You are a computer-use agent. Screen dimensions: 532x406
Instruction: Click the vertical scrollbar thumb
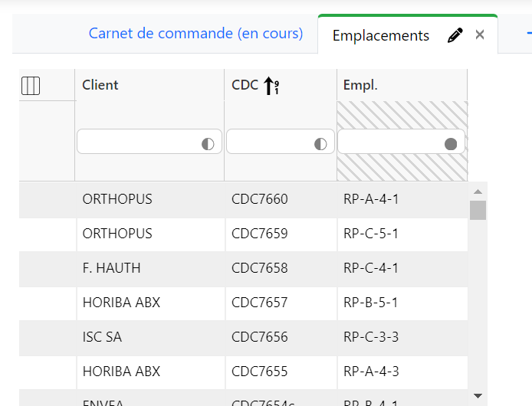coord(478,210)
